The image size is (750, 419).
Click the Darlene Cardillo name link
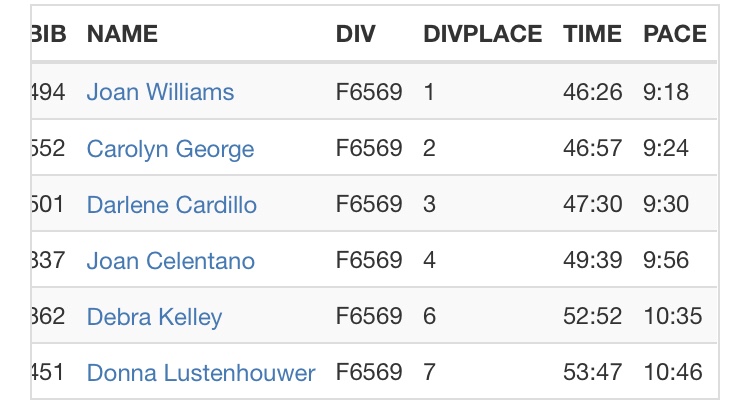[171, 205]
